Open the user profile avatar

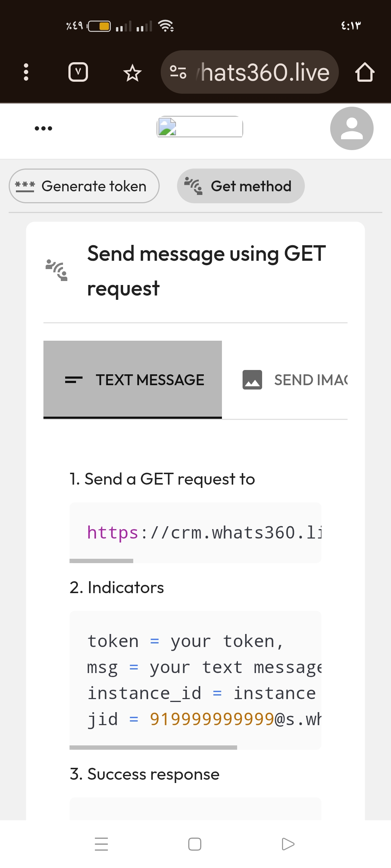(351, 128)
